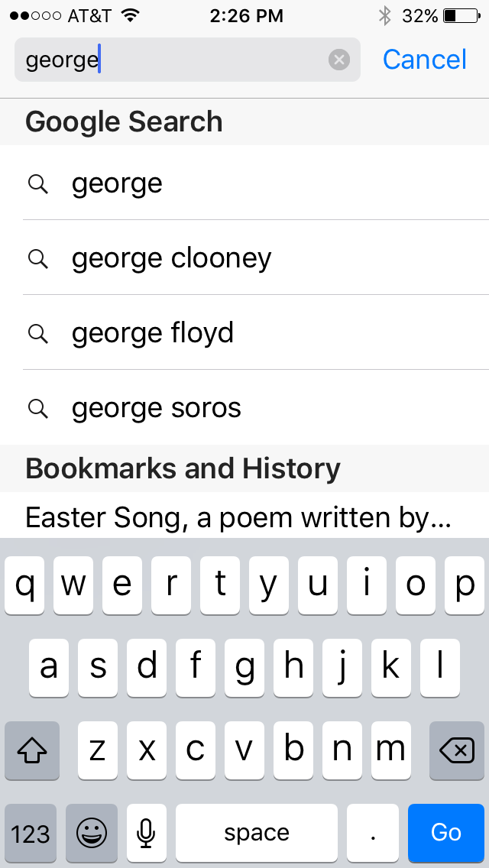
Task: Tap the magnifier icon beside george floyd
Action: point(37,333)
